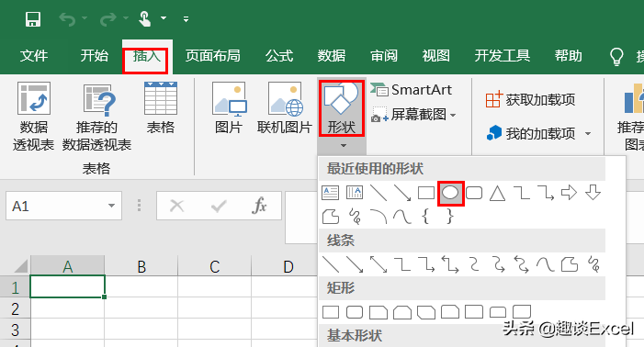Switch to the 公式 tab
Viewport: 644px width, 347px height.
[279, 55]
